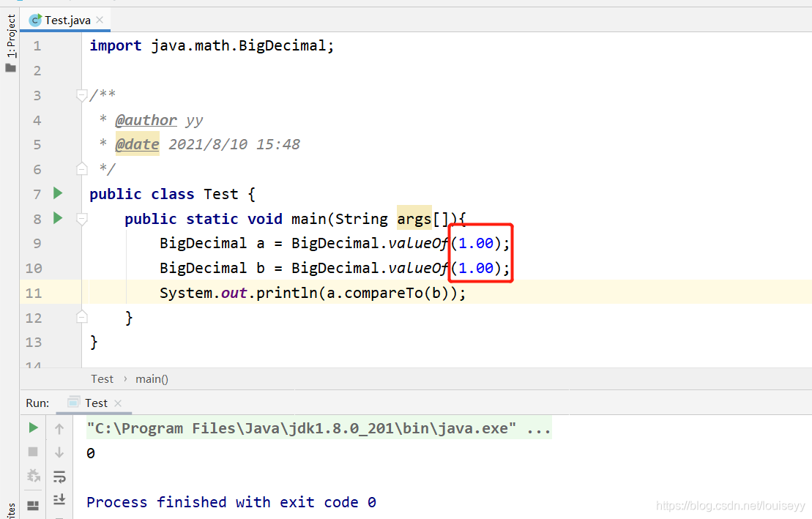Click the Stop process square icon
Image resolution: width=812 pixels, height=519 pixels.
click(33, 452)
